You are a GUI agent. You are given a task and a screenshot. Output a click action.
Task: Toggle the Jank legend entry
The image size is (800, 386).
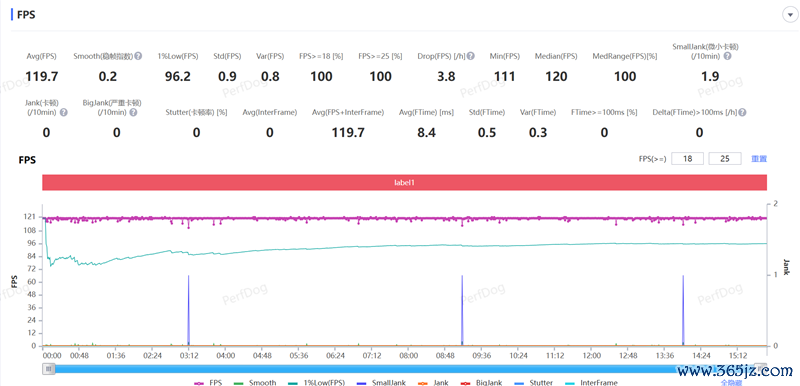point(433,382)
